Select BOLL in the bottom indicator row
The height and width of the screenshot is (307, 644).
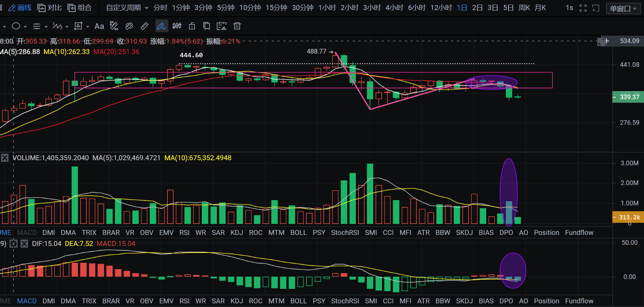[x=298, y=301]
